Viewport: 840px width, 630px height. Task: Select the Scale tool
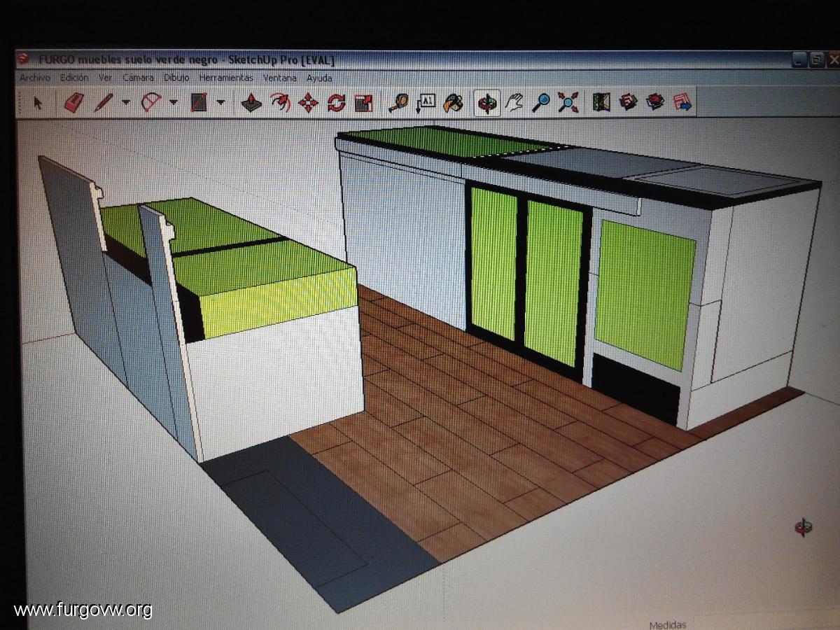coord(363,103)
